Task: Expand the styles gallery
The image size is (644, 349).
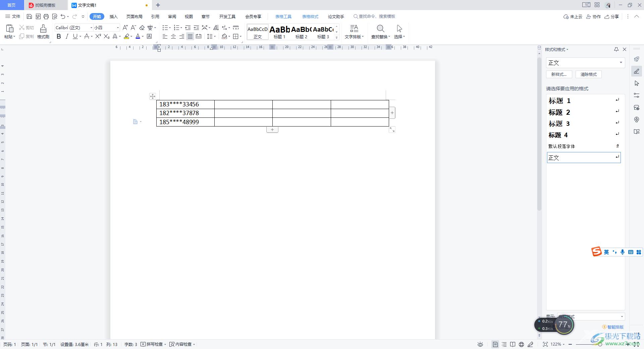Action: tap(337, 37)
